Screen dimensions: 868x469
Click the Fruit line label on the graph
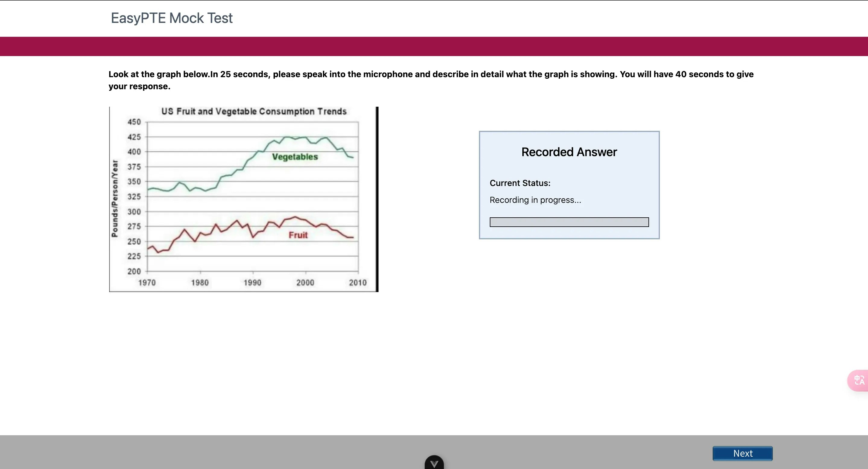[x=298, y=235]
